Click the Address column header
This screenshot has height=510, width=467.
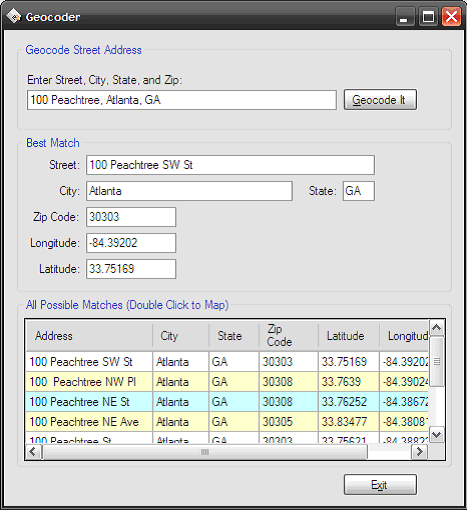click(x=89, y=336)
